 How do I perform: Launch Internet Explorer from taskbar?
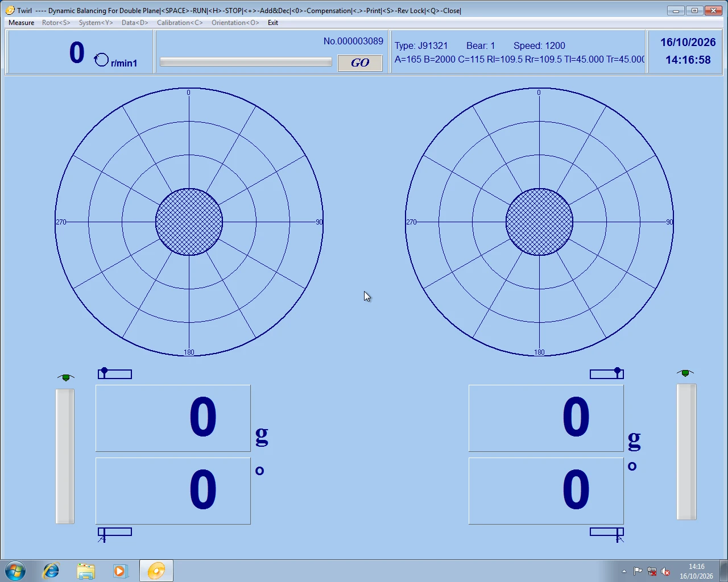coord(51,571)
